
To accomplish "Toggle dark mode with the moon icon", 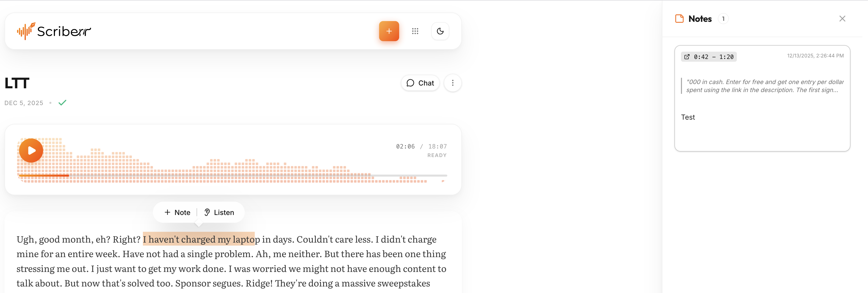I will click(440, 31).
